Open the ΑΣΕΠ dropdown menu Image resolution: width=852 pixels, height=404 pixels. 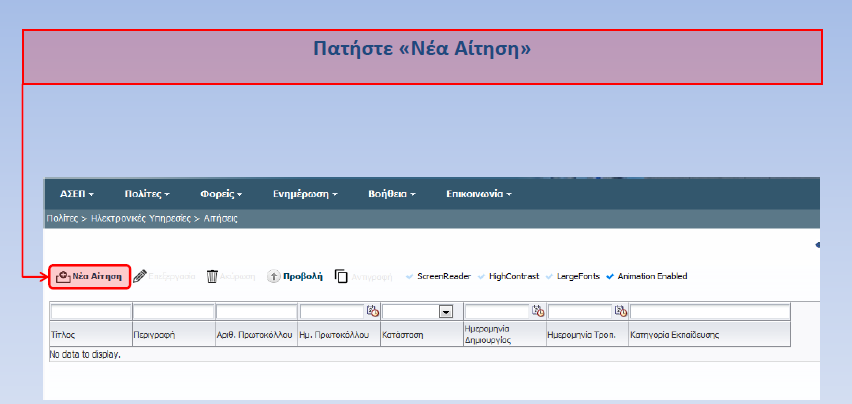(x=76, y=194)
